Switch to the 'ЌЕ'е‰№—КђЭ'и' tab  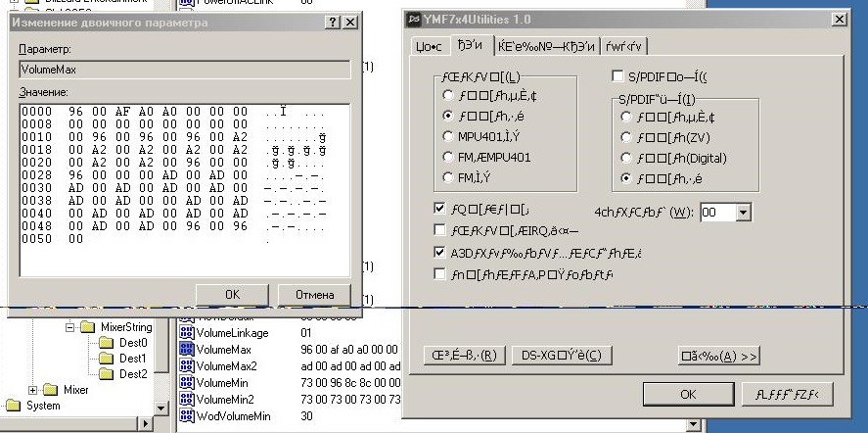pyautogui.click(x=546, y=47)
